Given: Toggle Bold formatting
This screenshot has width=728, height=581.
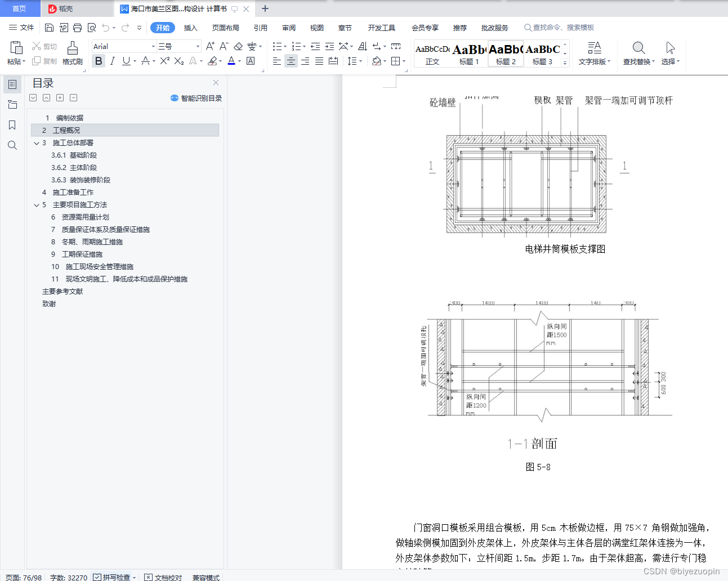Looking at the screenshot, I should click(99, 61).
